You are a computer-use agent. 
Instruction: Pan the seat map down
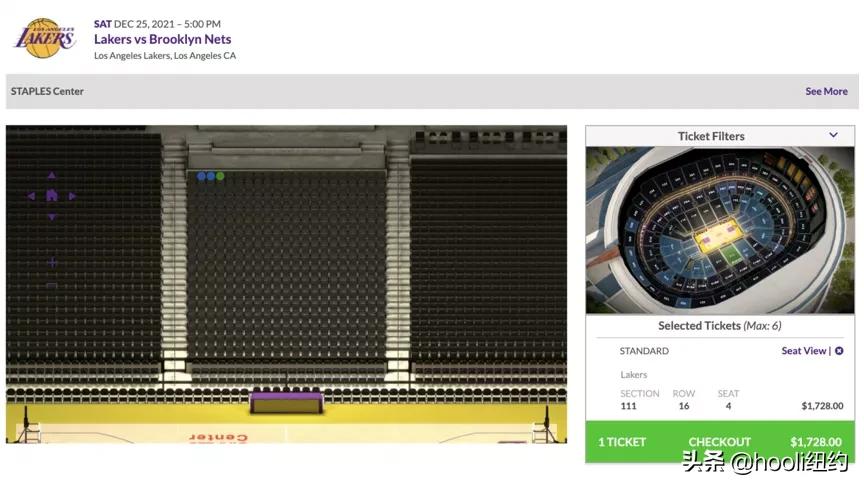52,216
